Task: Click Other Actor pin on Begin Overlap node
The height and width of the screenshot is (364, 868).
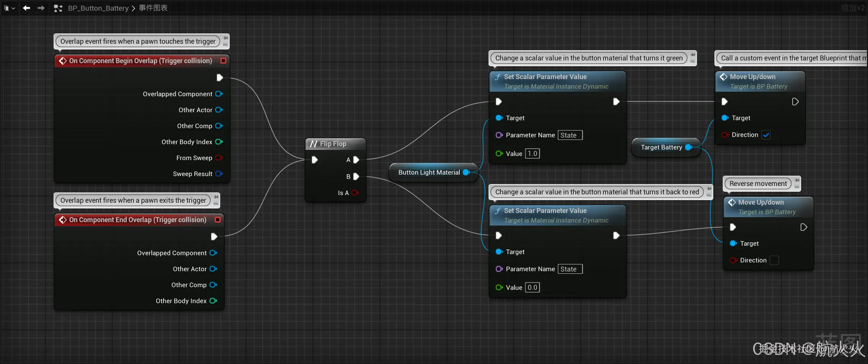Action: 219,110
